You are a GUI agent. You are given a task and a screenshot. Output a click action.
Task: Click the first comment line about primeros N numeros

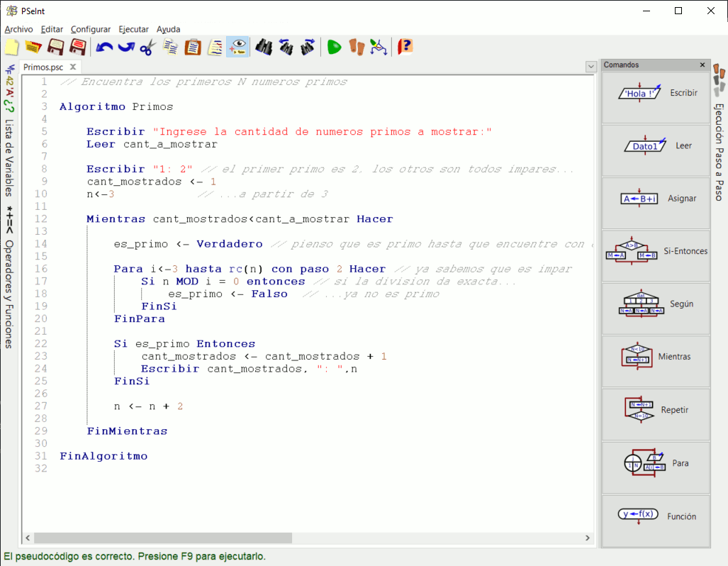(x=203, y=82)
